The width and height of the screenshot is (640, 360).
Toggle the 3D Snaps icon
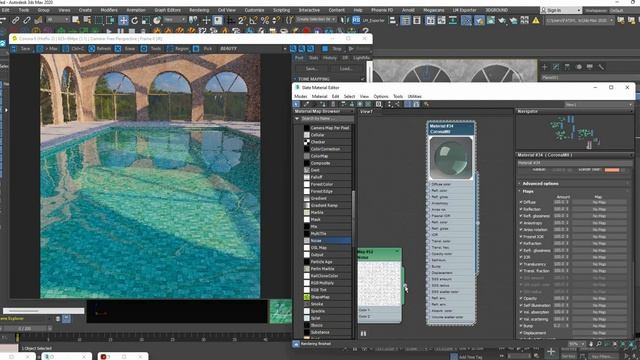point(242,20)
